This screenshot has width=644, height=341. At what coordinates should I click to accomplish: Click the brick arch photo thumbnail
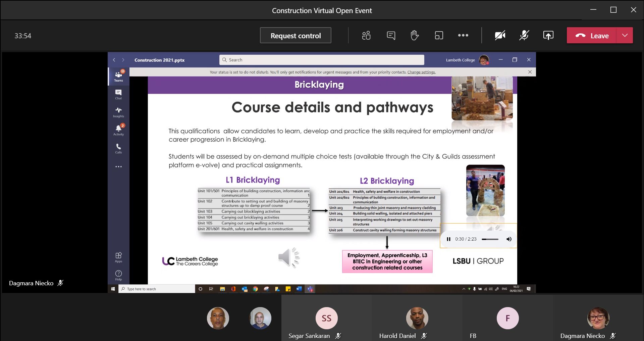tap(485, 190)
